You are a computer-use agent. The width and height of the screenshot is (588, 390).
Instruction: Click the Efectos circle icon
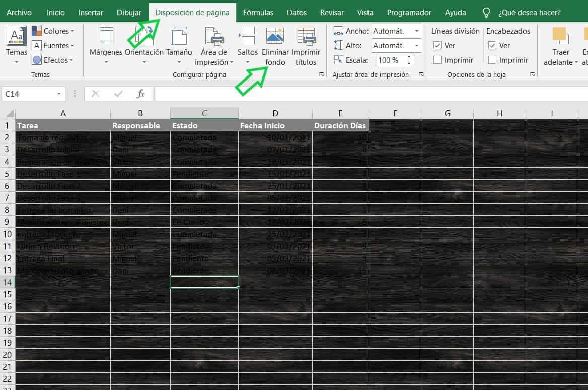(x=36, y=60)
